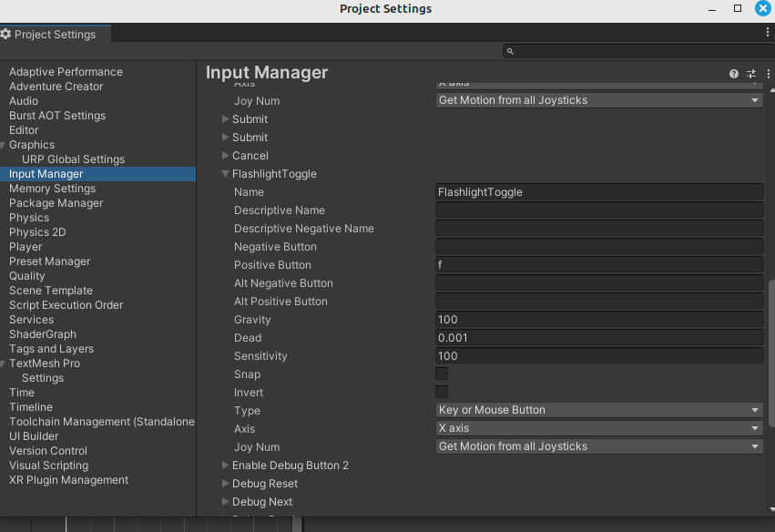Expand Enable Debug Button 2 entry

225,465
